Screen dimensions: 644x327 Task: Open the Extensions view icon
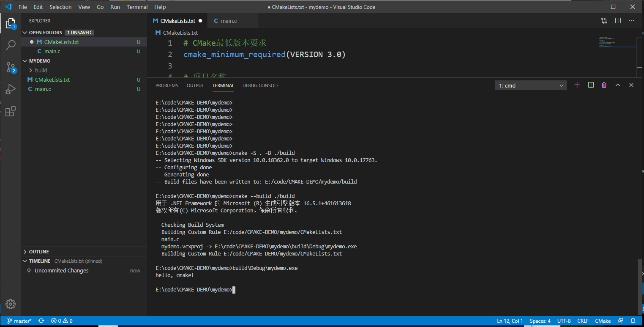[x=10, y=111]
